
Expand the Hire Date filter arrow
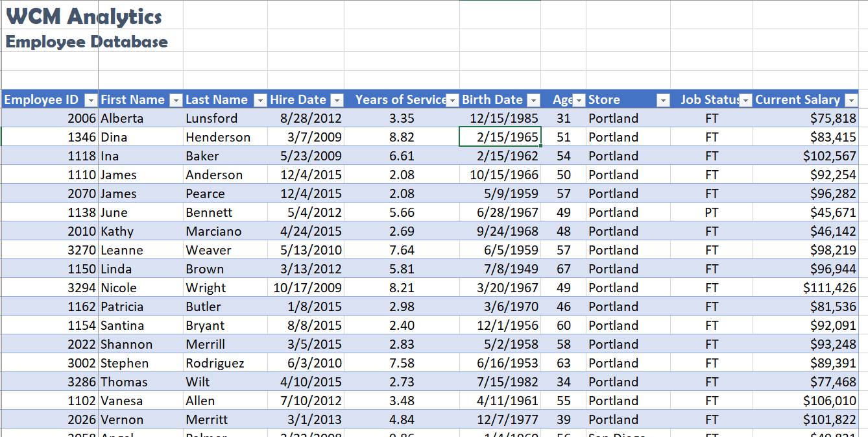coord(336,100)
